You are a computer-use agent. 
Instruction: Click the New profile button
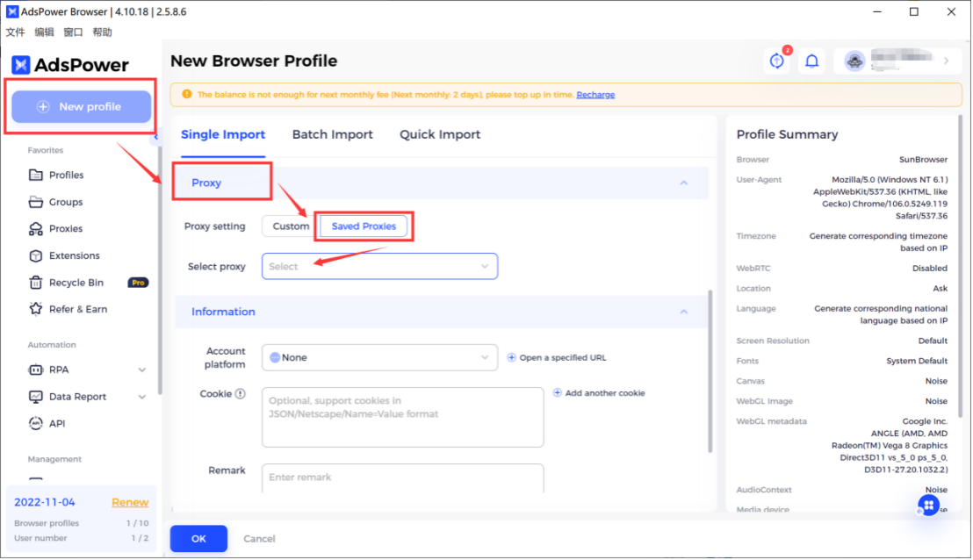(x=82, y=107)
